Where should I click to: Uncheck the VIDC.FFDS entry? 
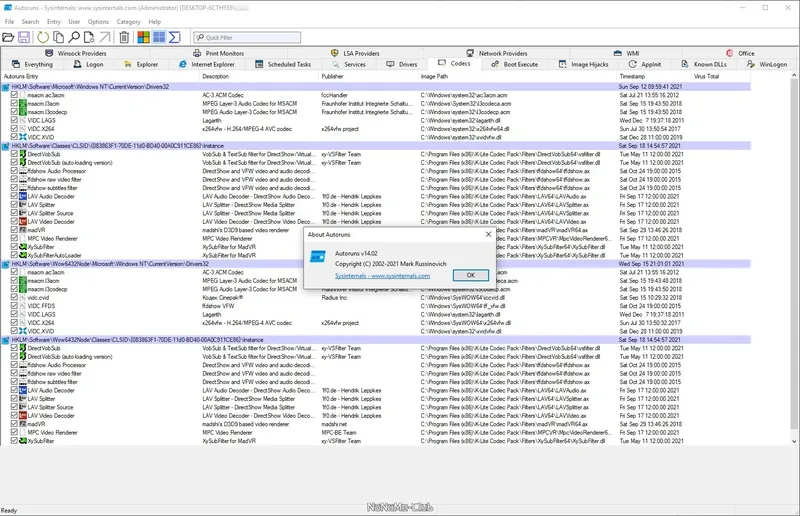(14, 306)
